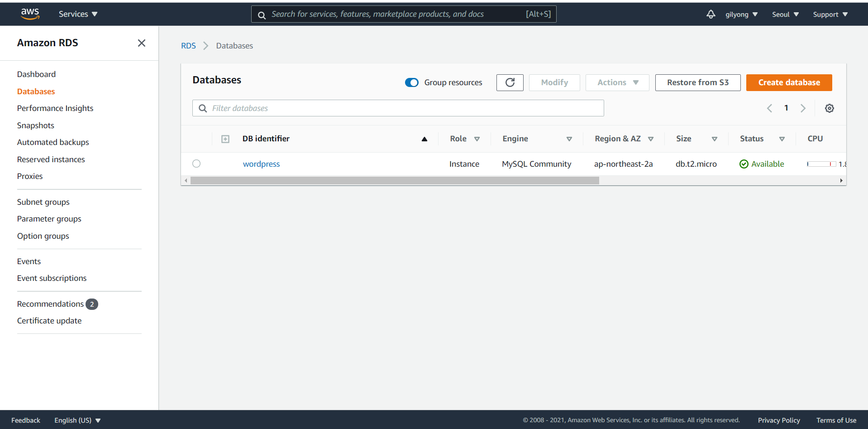
Task: Go to next page of databases
Action: click(x=803, y=108)
